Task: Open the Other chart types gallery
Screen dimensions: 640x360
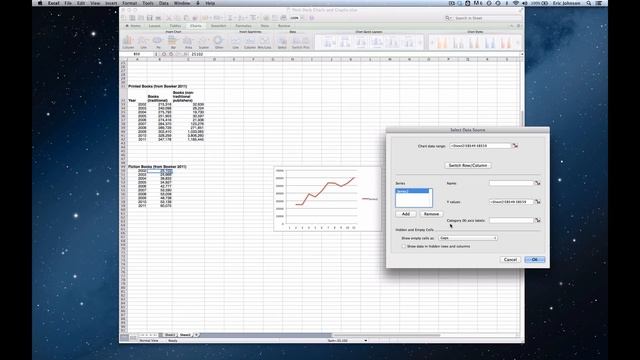Action: [219, 42]
